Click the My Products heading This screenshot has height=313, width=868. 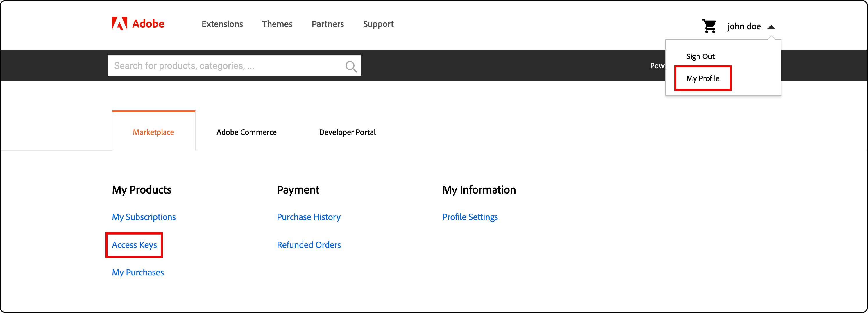point(142,190)
